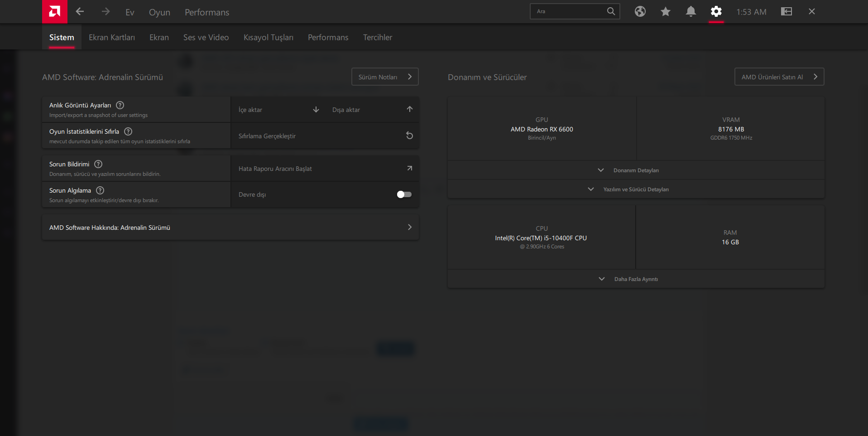Open AMD Software Hakkında: Adrenalin Sürümü row
The width and height of the screenshot is (868, 436).
coord(230,228)
